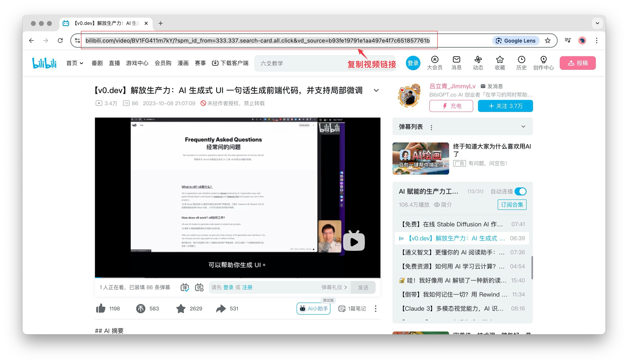Click the share arrow icon

coord(221,308)
